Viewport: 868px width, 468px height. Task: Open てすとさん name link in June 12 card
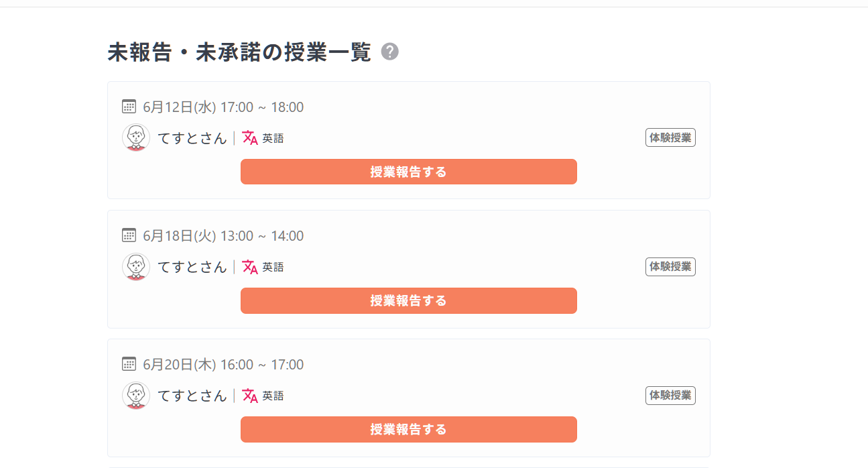tap(192, 138)
